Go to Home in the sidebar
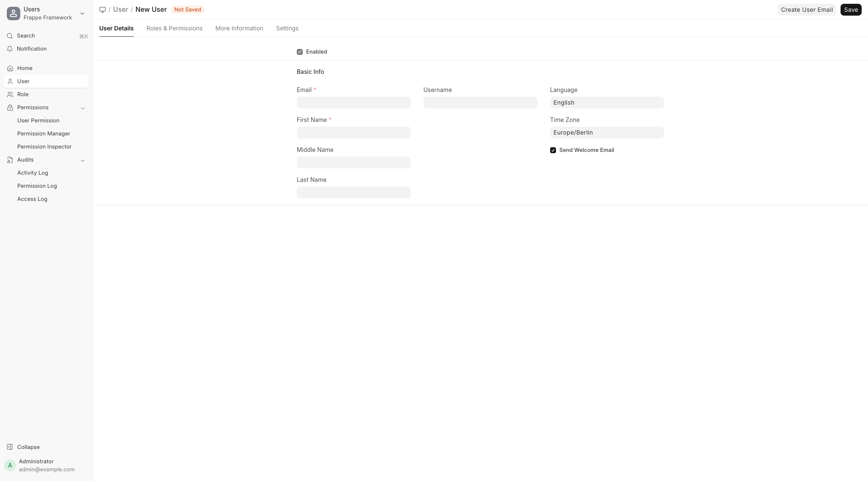Screen dimensions: 868x481 point(46,68)
